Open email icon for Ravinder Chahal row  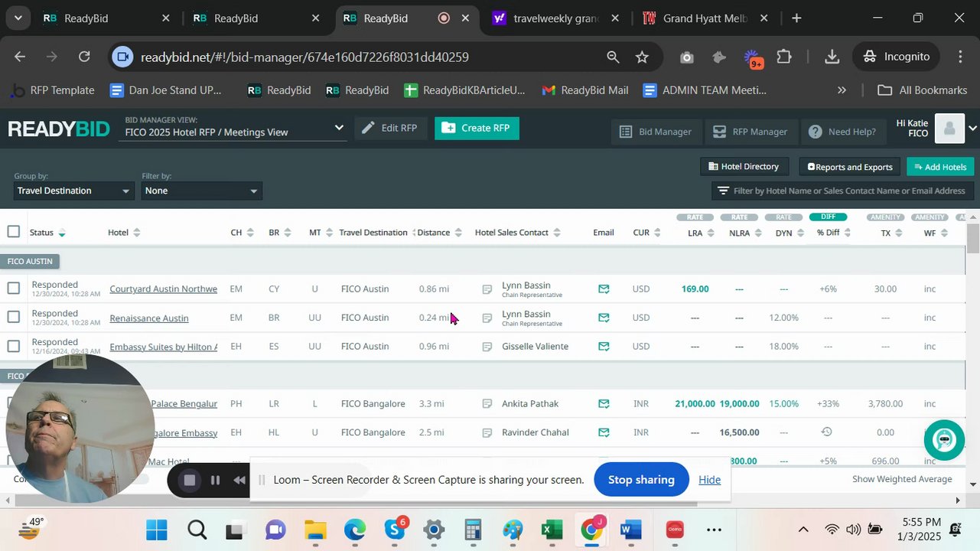(x=604, y=432)
